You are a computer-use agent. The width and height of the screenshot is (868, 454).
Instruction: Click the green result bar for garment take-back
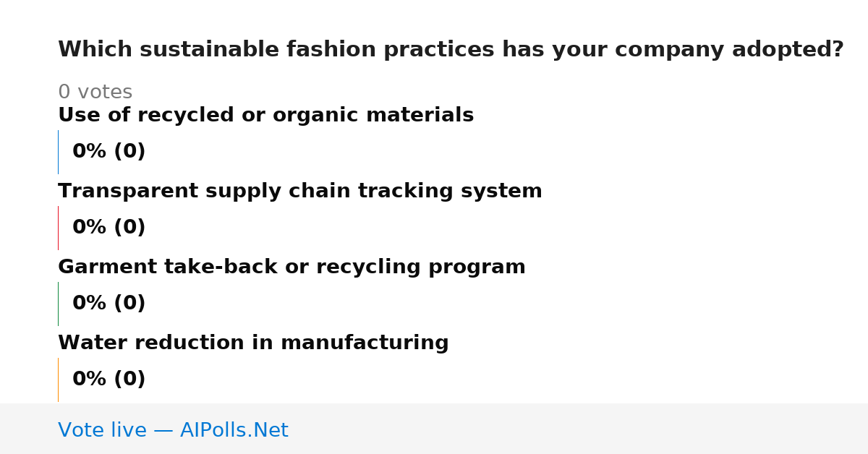point(58,304)
